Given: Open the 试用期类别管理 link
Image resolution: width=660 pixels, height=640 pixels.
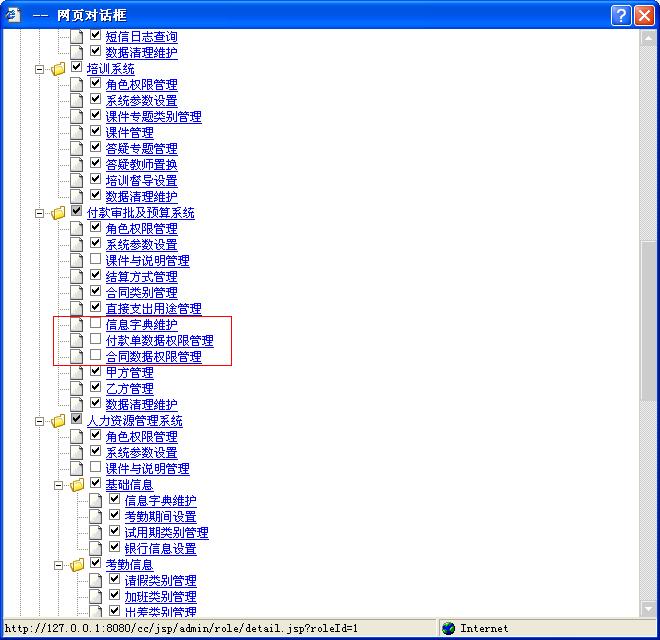Looking at the screenshot, I should 167,533.
